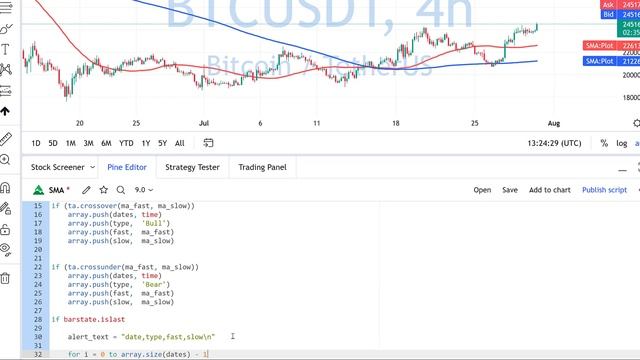The height and width of the screenshot is (360, 640).
Task: Click the SMA script logo icon
Action: [38, 190]
